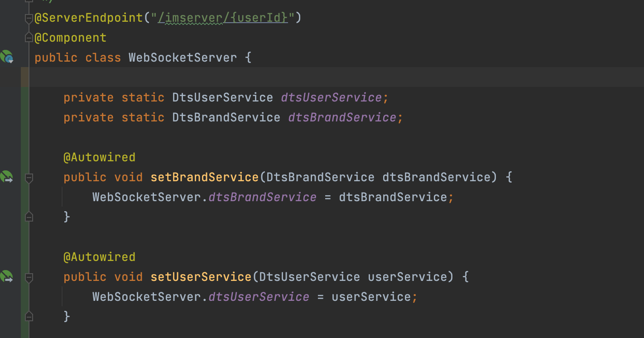Click the DtsUserService type in the static field declaration
Screen dimensions: 644x338
point(222,97)
